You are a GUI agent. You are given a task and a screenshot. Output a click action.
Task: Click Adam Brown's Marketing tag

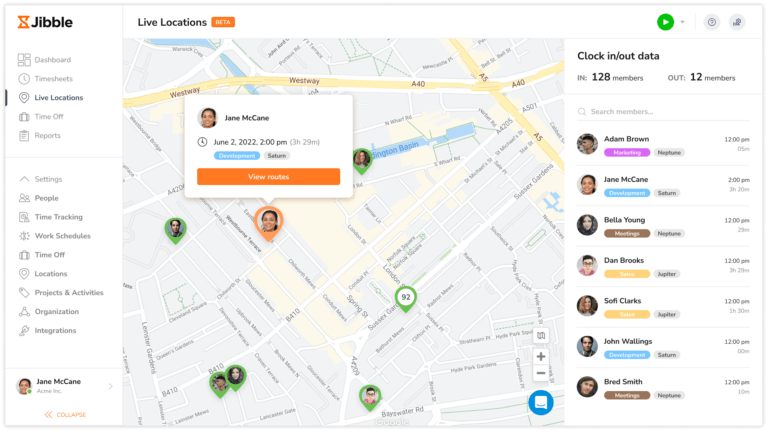click(627, 153)
